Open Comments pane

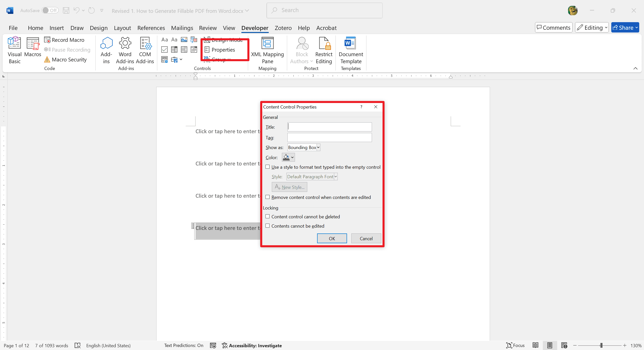(x=553, y=27)
